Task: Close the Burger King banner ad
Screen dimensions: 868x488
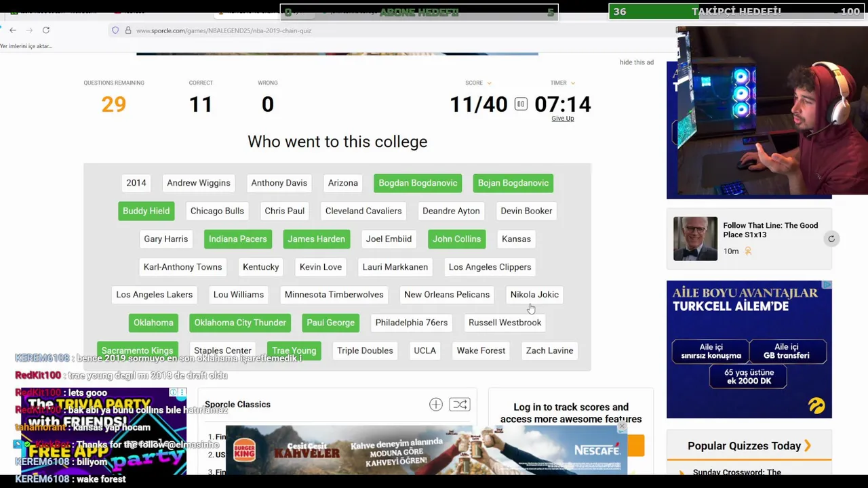Action: [x=622, y=428]
